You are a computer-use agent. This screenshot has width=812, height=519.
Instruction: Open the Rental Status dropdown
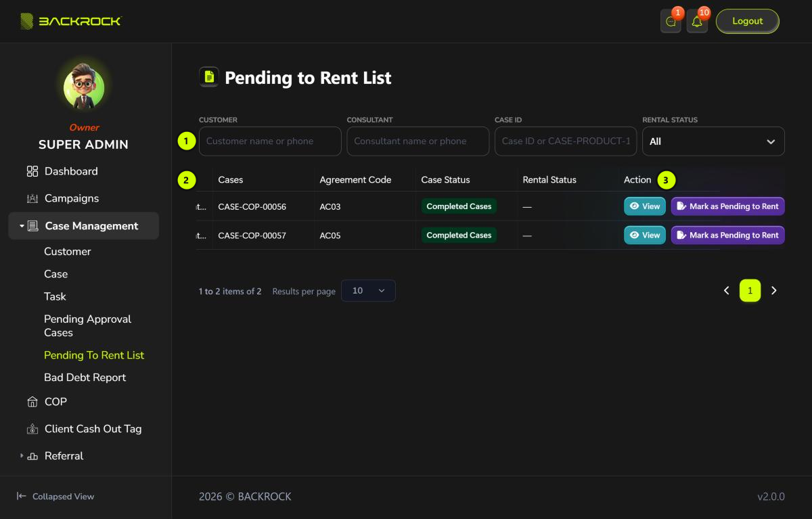coord(713,141)
